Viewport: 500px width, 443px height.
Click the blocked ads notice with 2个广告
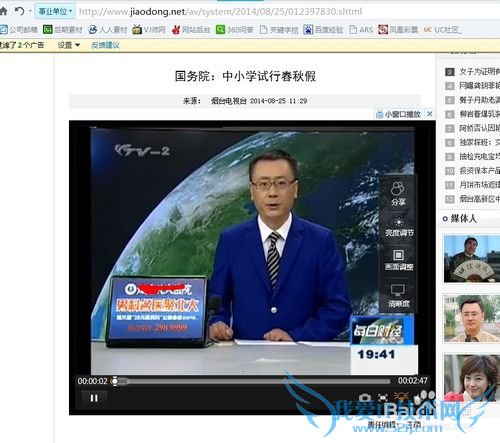22,45
